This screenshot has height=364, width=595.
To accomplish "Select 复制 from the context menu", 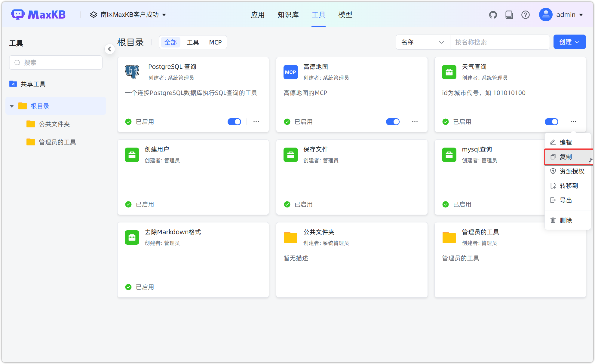I will click(x=566, y=157).
